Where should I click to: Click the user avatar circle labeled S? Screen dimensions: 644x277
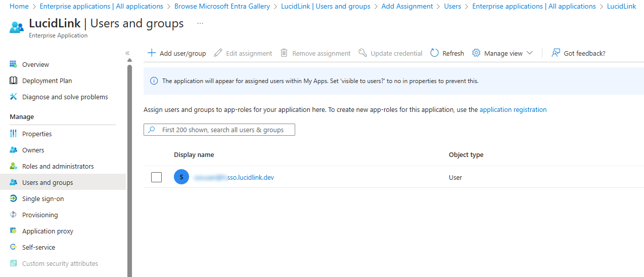[181, 177]
